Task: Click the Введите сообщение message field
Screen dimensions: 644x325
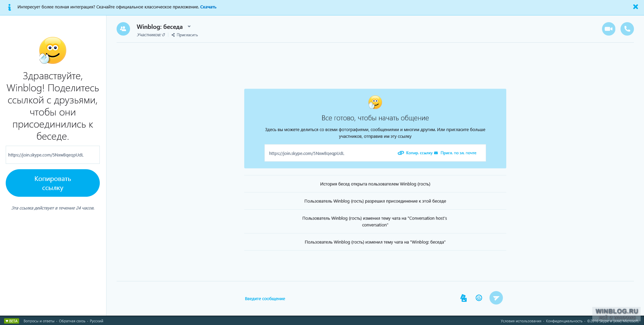Action: pos(265,298)
